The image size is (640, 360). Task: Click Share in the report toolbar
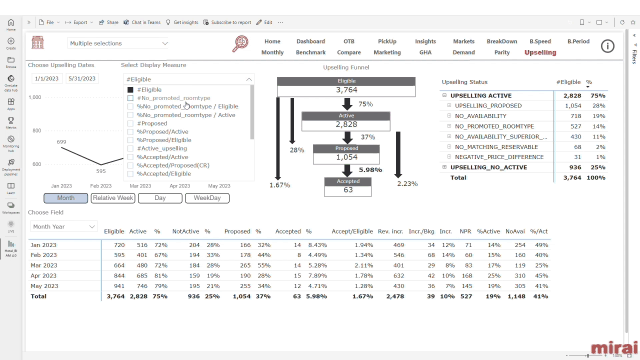tap(109, 22)
